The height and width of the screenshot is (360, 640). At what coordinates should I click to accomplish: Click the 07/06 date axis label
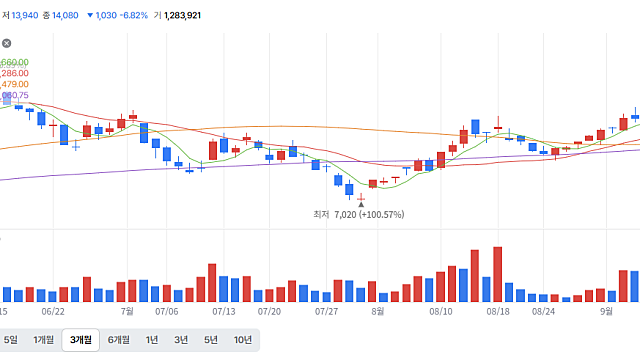(167, 311)
